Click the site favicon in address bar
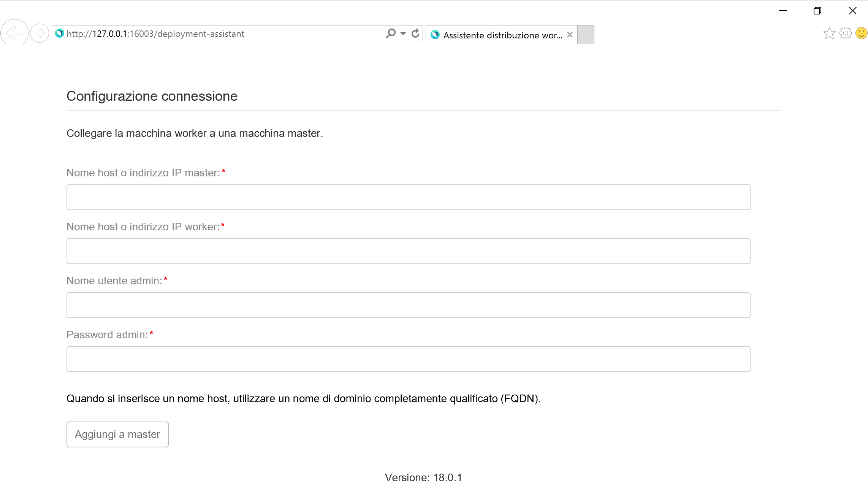 pos(60,33)
